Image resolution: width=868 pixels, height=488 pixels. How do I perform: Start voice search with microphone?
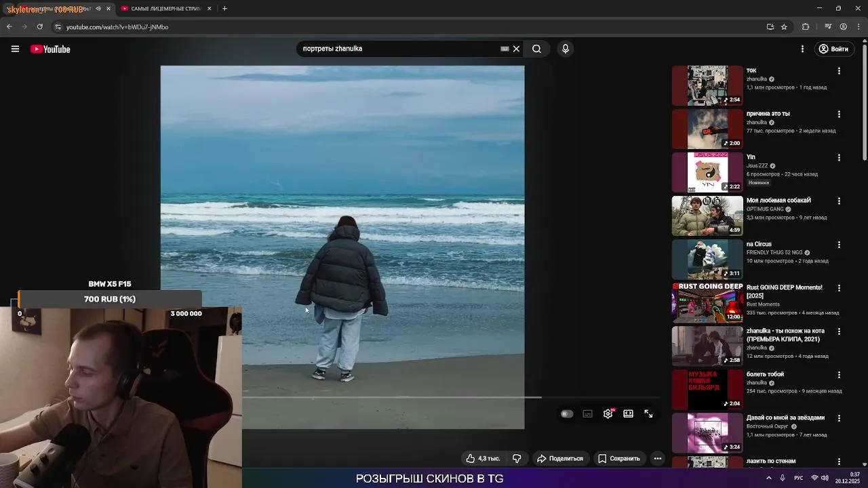pyautogui.click(x=566, y=49)
